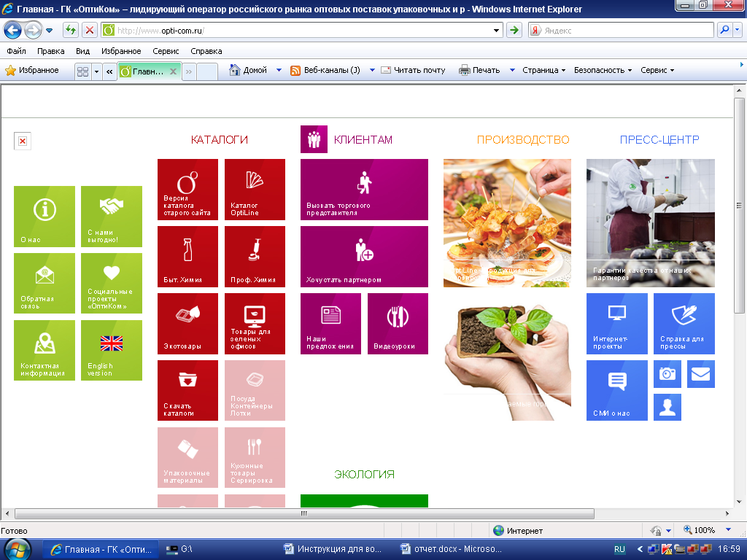The image size is (747, 560).
Task: Click the search magnifier button
Action: (724, 31)
